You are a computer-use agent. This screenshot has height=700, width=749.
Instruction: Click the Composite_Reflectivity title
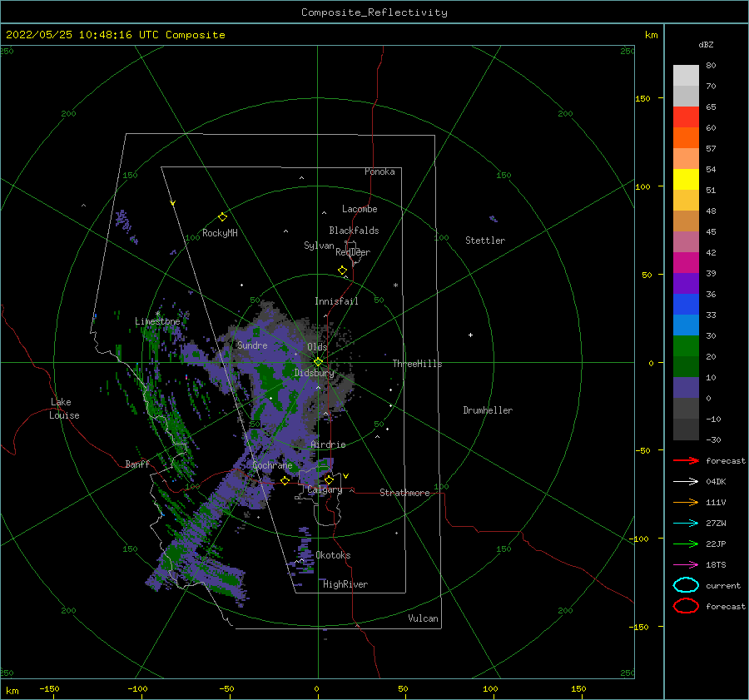[374, 12]
